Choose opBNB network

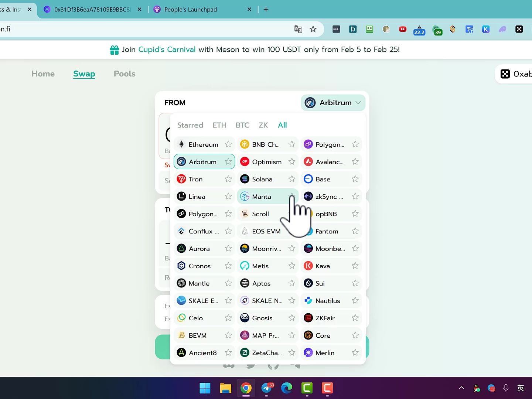tap(331, 214)
